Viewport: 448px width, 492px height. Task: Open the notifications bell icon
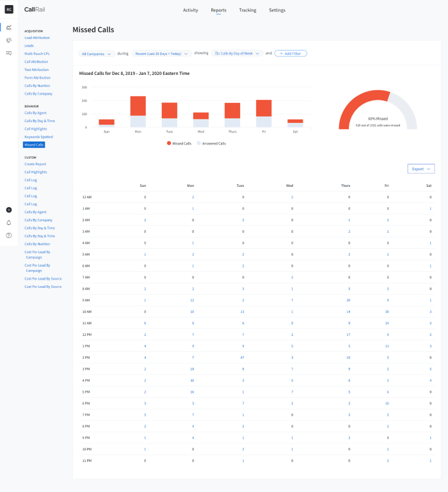pyautogui.click(x=9, y=223)
